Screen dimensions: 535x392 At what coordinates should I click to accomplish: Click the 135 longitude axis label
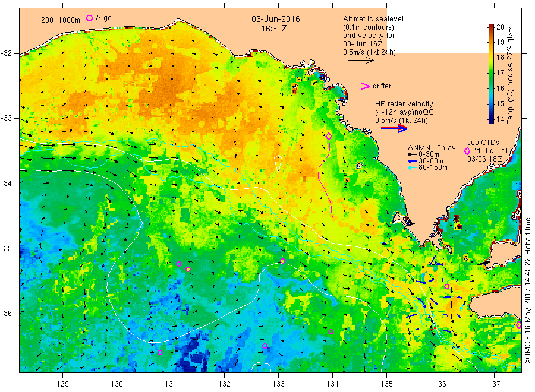click(386, 384)
